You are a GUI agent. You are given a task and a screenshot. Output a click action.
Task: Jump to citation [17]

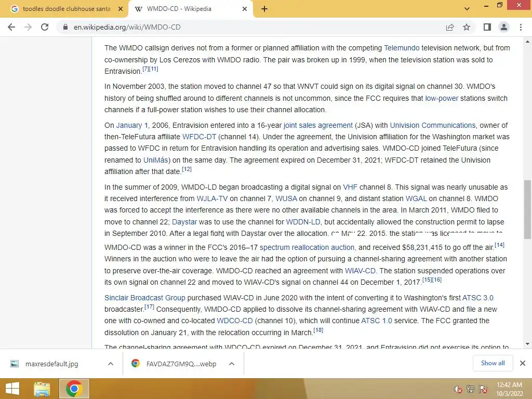149,307
